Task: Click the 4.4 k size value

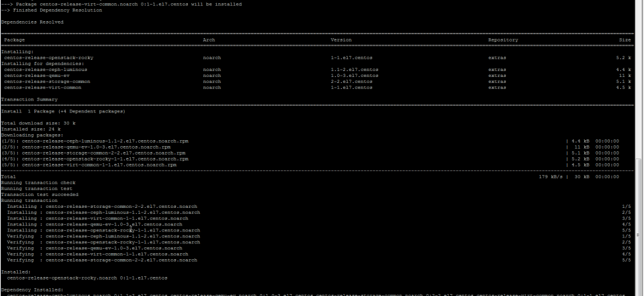Action: tap(624, 70)
